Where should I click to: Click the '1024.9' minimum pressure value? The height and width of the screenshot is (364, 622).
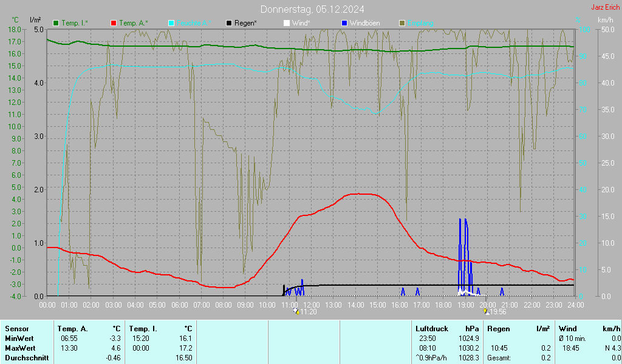coord(469,339)
